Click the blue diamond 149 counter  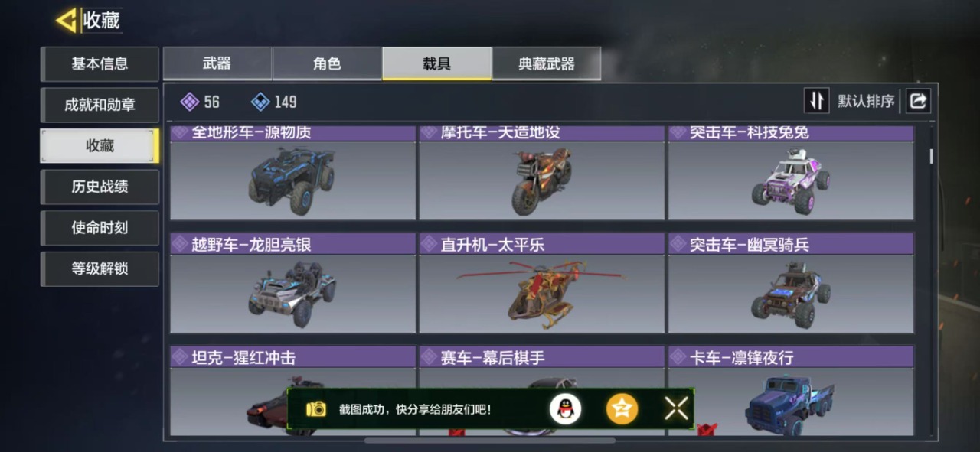tap(274, 102)
